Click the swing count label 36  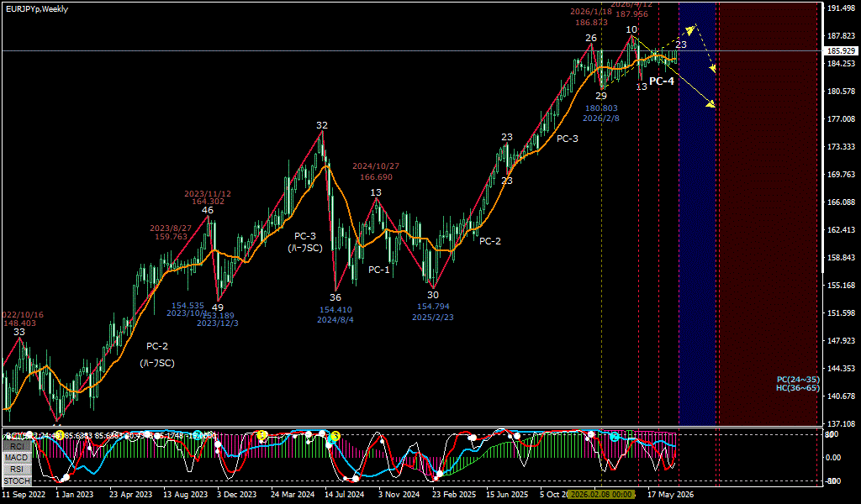[335, 297]
